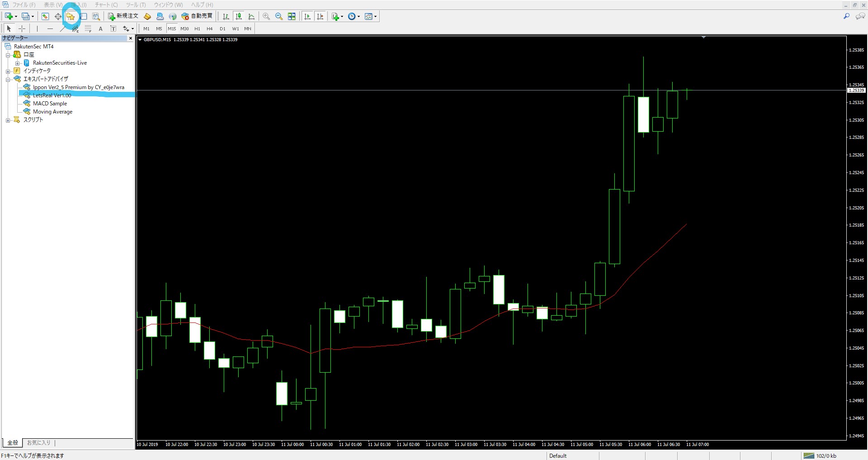Toggle candlestick chart mode
The height and width of the screenshot is (460, 868).
(x=239, y=16)
